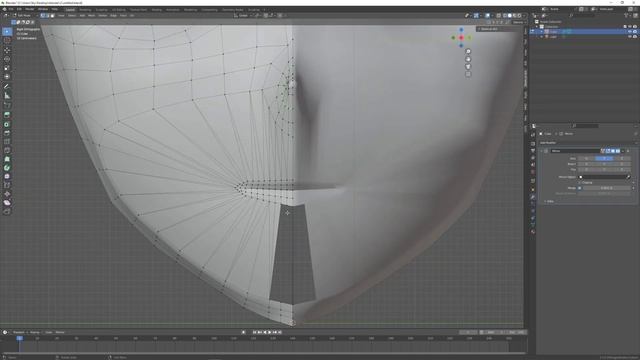Screen dimensions: 640x360
Task: Select the Poly Build tool
Action: (7, 159)
